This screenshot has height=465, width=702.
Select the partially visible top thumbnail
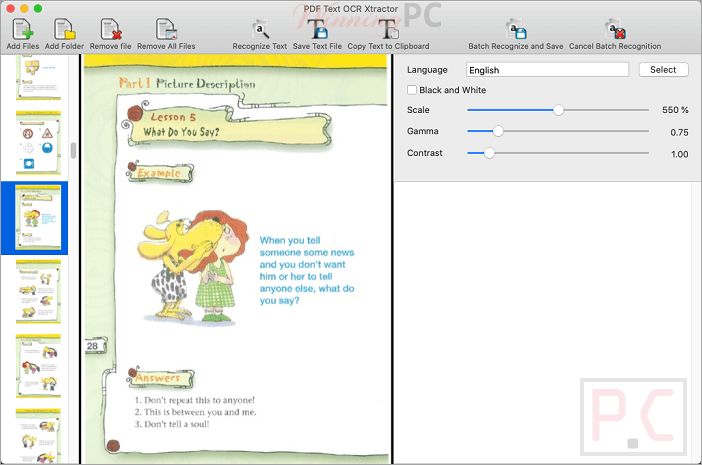38,77
